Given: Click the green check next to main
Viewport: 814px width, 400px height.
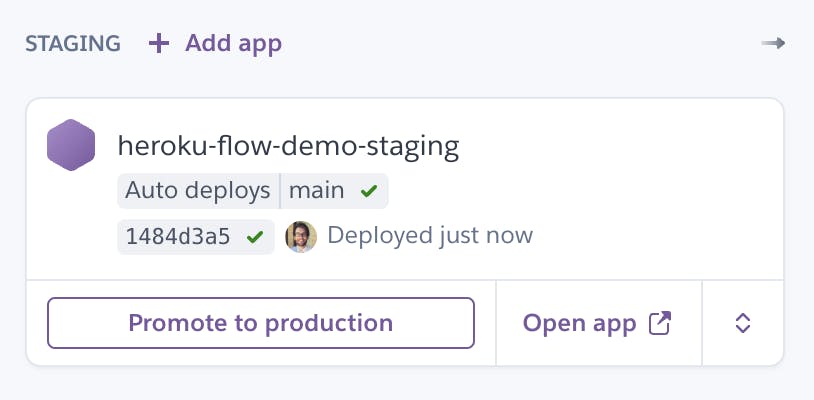Looking at the screenshot, I should click(x=369, y=191).
